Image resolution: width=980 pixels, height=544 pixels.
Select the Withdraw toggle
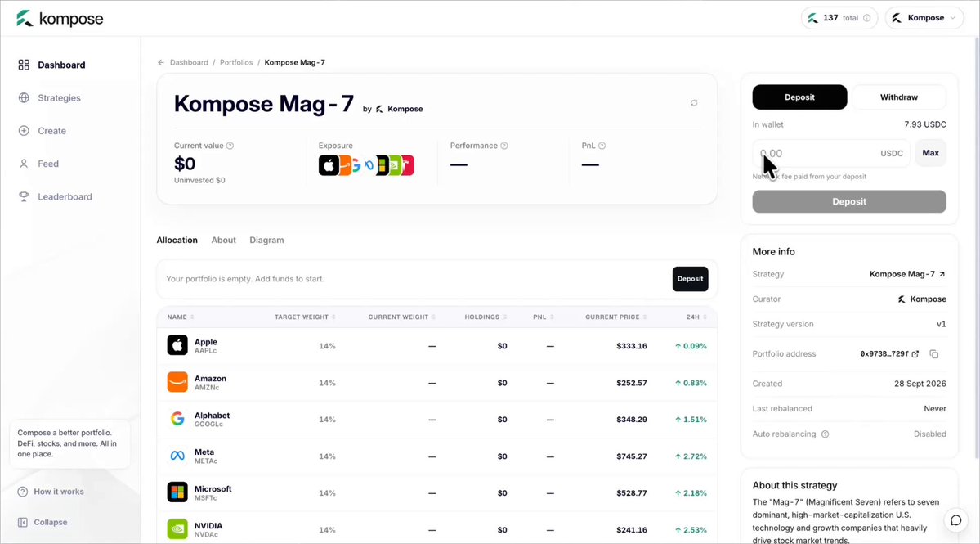click(899, 97)
